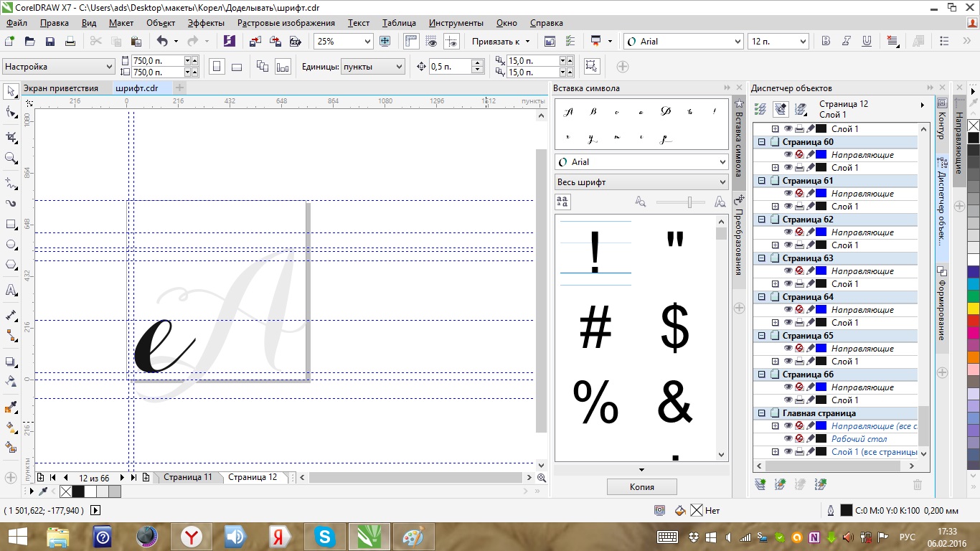Toggle visibility eye of Страница 62 Направляющие
This screenshot has height=551, width=980.
coord(788,232)
